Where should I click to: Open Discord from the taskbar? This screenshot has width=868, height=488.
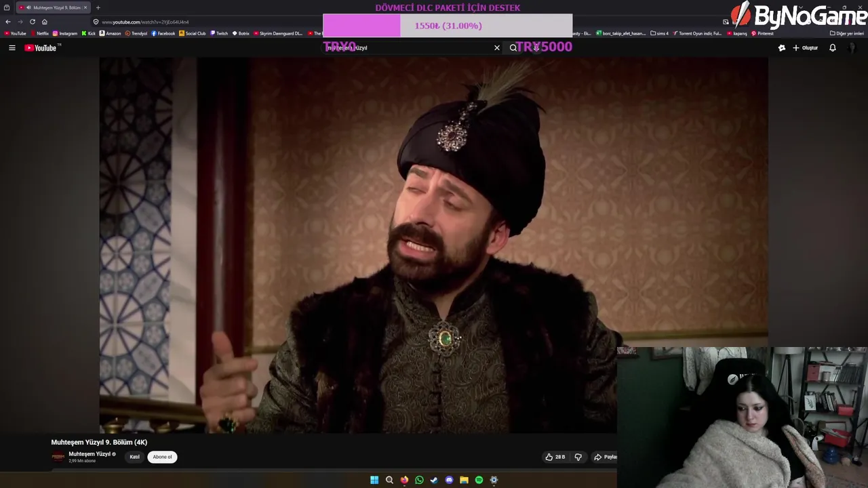[449, 480]
